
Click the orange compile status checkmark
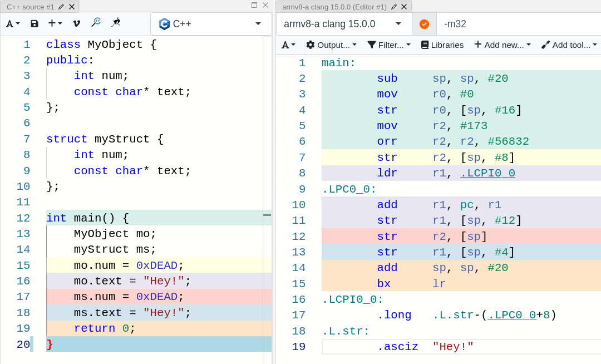coord(424,24)
